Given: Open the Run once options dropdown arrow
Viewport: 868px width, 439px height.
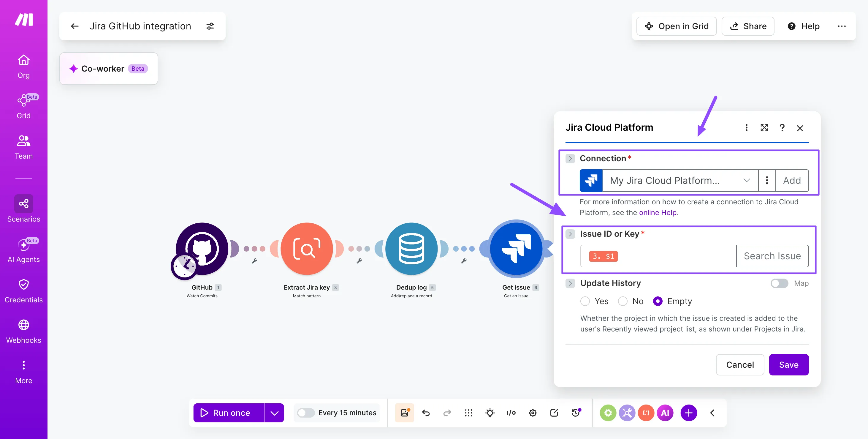Looking at the screenshot, I should coord(274,413).
